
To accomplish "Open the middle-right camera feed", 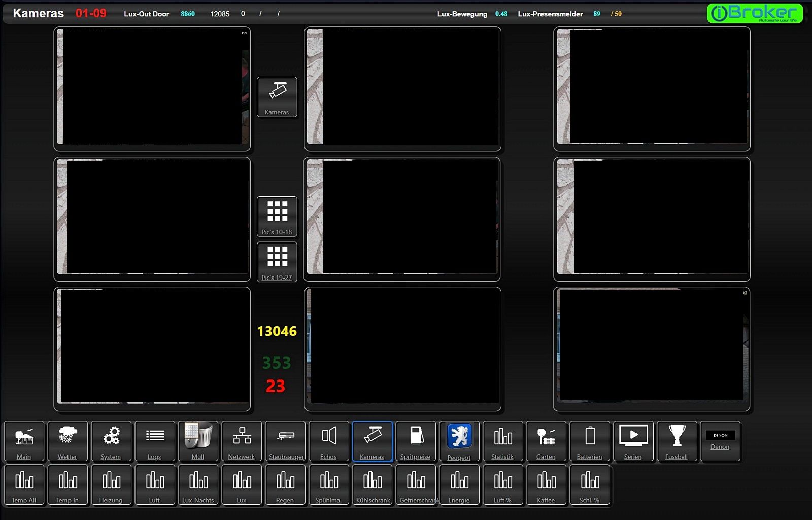I will [652, 219].
